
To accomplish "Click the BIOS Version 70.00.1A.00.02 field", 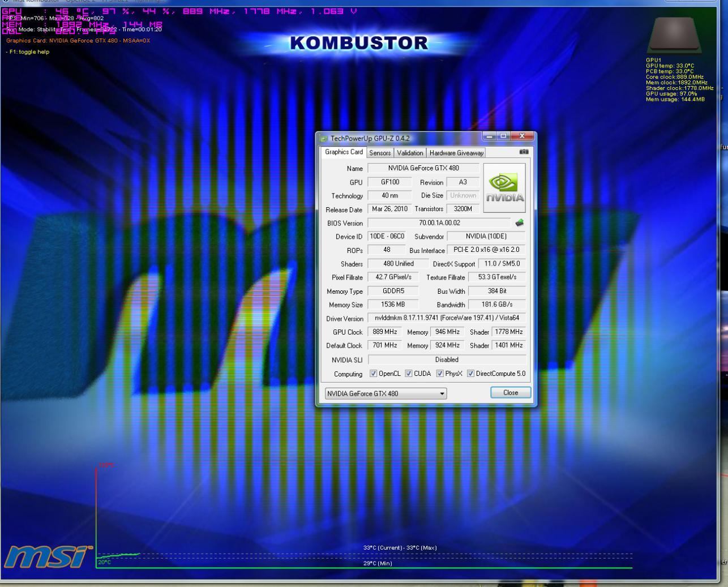I will (439, 223).
